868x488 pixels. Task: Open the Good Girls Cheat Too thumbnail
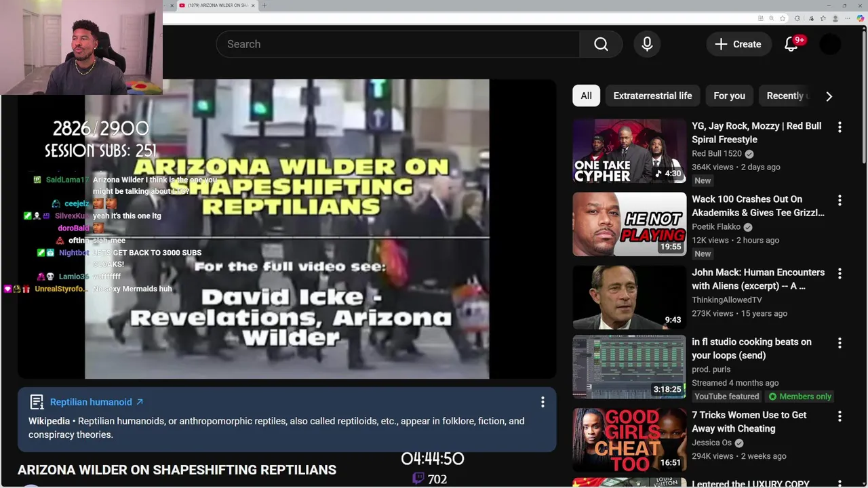[x=629, y=440]
